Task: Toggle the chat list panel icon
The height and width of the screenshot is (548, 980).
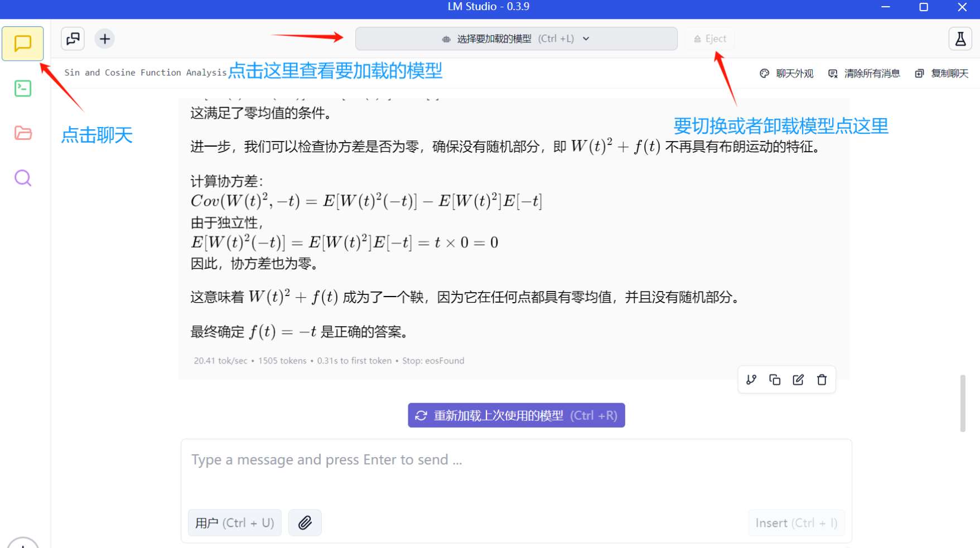Action: (73, 39)
